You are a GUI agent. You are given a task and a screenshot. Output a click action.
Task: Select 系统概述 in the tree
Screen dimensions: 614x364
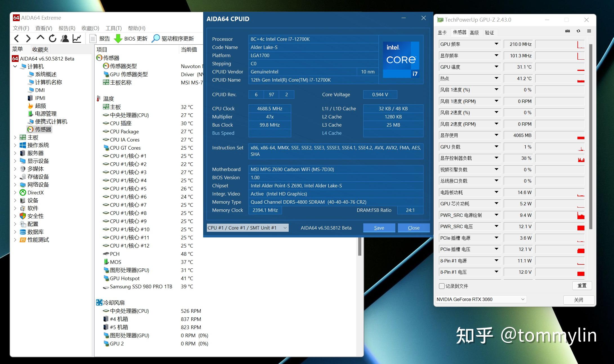(x=42, y=74)
